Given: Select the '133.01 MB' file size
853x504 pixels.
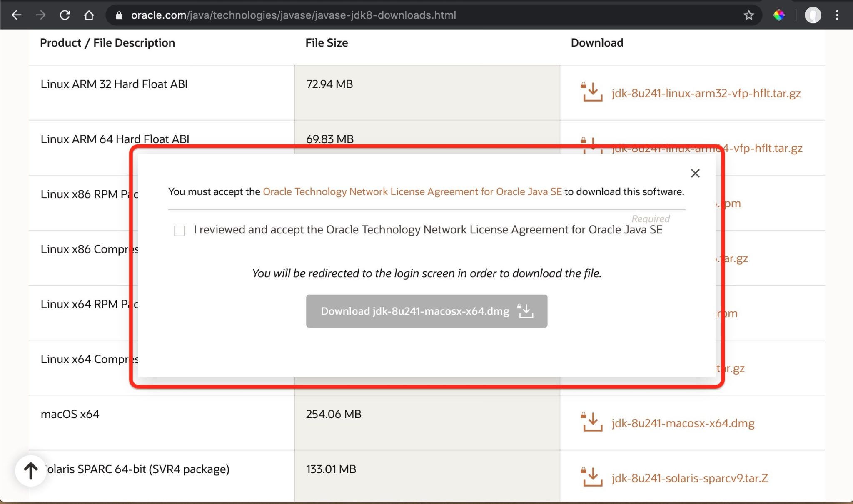Looking at the screenshot, I should click(331, 469).
